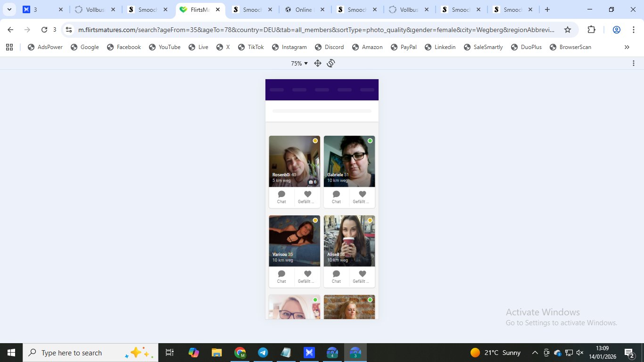Open Telegram from the taskbar
Viewport: 644px width, 362px height.
pyautogui.click(x=263, y=353)
